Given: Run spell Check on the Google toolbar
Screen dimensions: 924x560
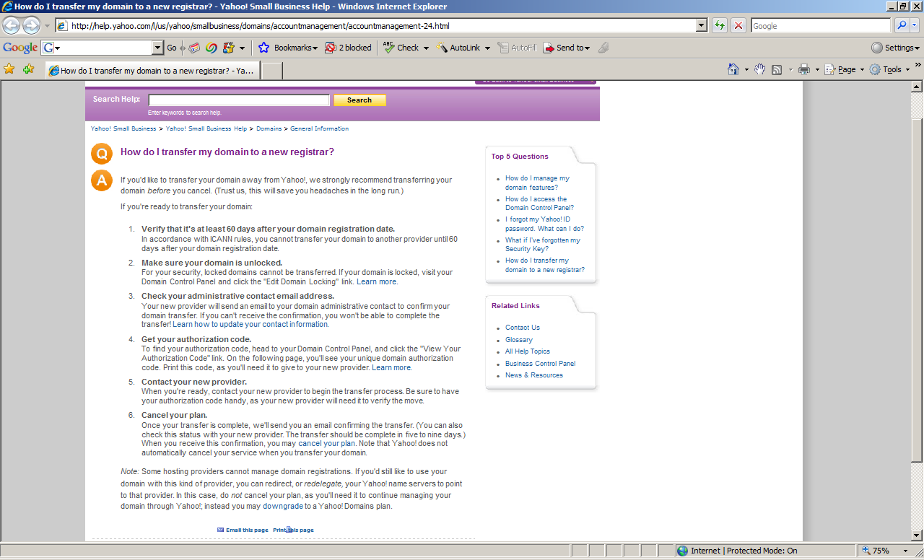Looking at the screenshot, I should 401,48.
